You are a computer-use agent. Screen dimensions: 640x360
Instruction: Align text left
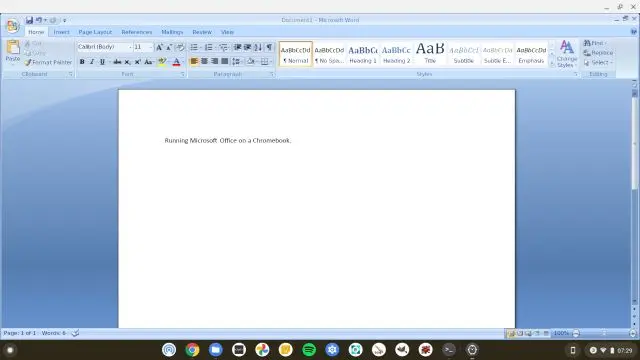194,62
